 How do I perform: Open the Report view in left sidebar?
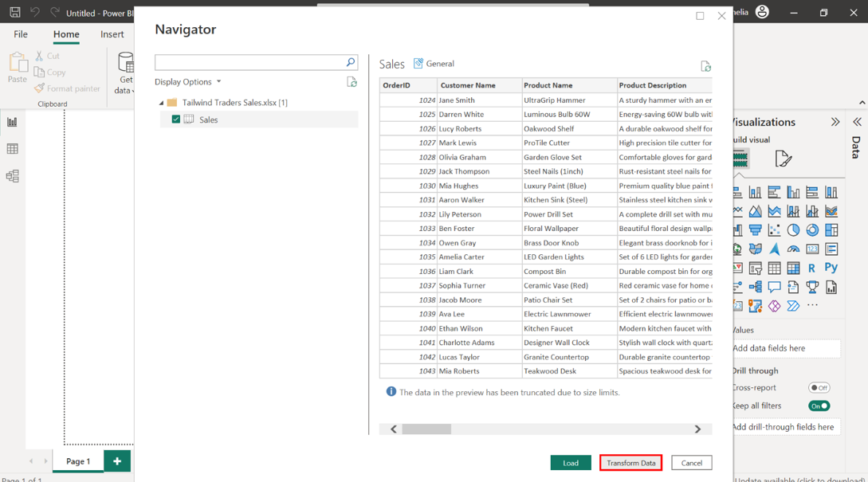[x=12, y=122]
